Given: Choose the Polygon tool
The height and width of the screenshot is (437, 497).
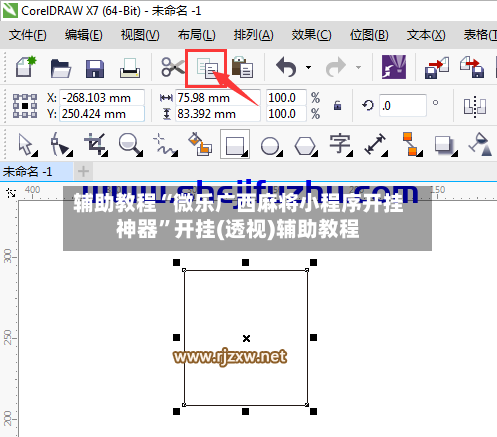Looking at the screenshot, I should 306,146.
